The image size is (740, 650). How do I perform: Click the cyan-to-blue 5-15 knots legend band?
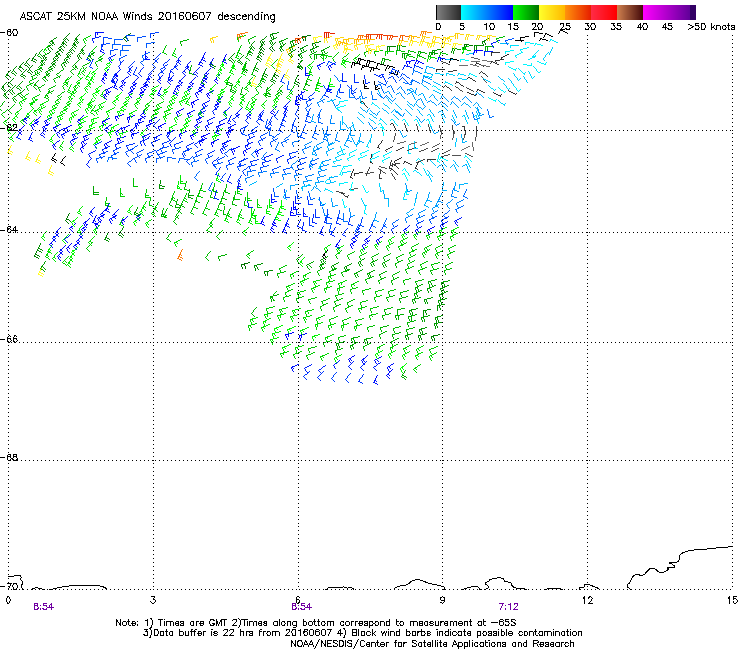tap(487, 12)
